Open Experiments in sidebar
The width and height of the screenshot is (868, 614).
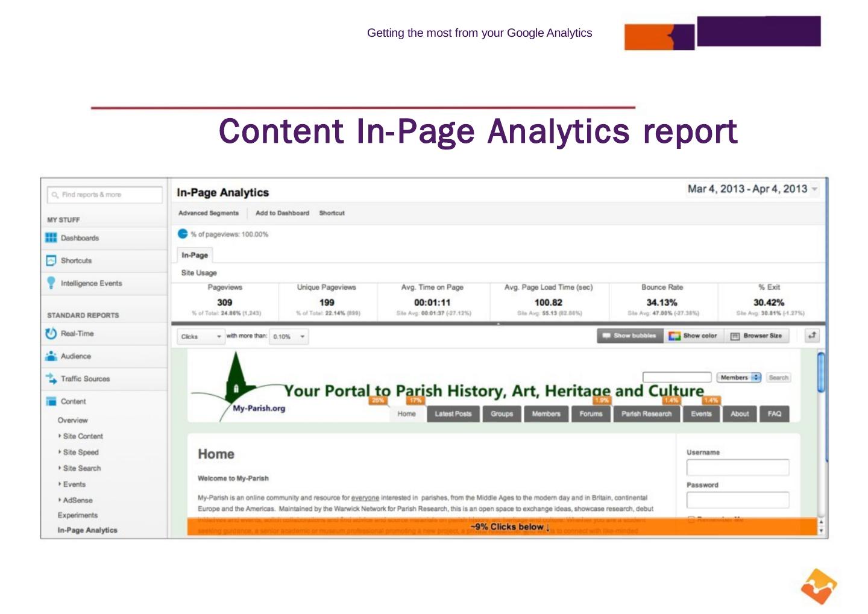pos(78,516)
